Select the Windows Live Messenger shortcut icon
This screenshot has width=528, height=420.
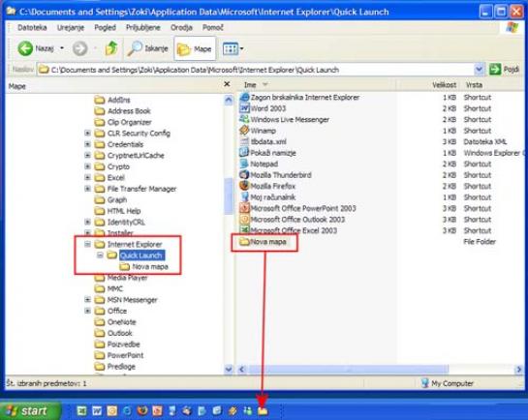[244, 119]
